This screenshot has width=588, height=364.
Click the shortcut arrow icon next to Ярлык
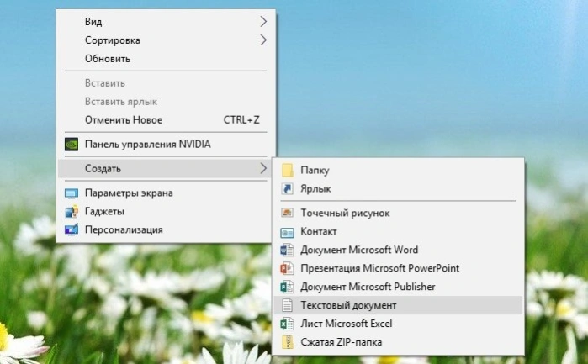[x=287, y=188]
